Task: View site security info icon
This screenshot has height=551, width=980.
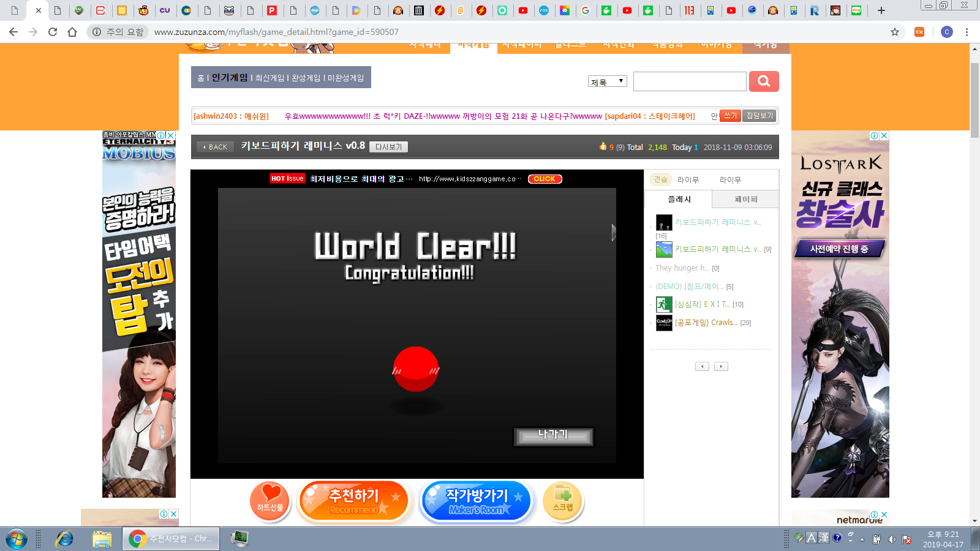Action: (97, 32)
